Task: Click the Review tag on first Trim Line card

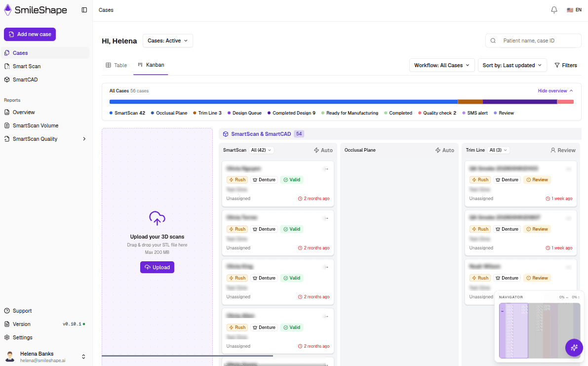Action: coord(537,180)
